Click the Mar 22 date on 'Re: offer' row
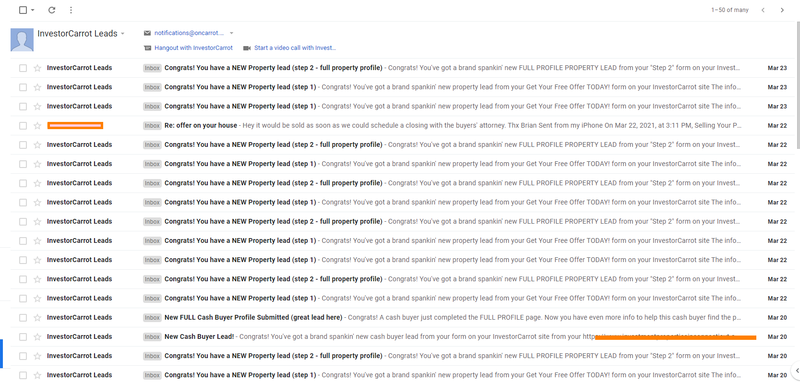800x384 pixels. (x=777, y=125)
